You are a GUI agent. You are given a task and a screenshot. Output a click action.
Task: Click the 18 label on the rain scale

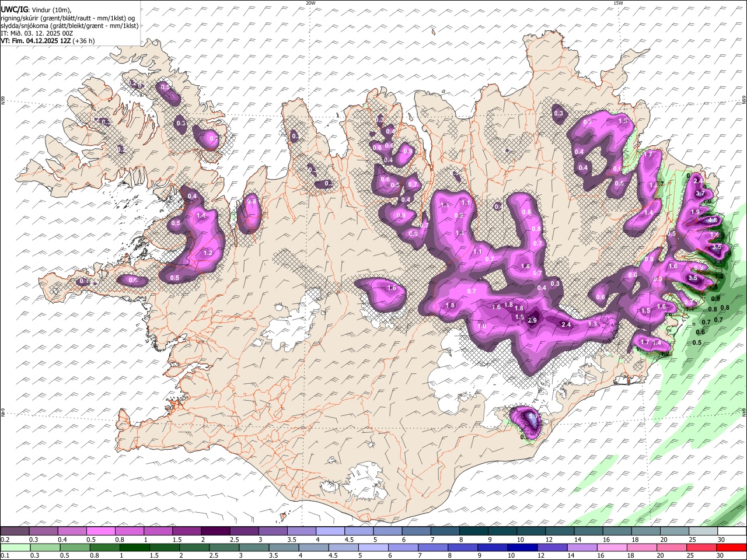[630, 555]
